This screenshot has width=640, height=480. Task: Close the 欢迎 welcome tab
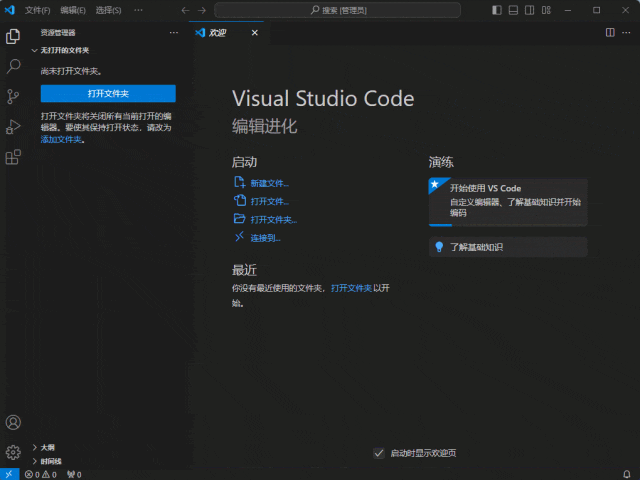click(x=255, y=33)
